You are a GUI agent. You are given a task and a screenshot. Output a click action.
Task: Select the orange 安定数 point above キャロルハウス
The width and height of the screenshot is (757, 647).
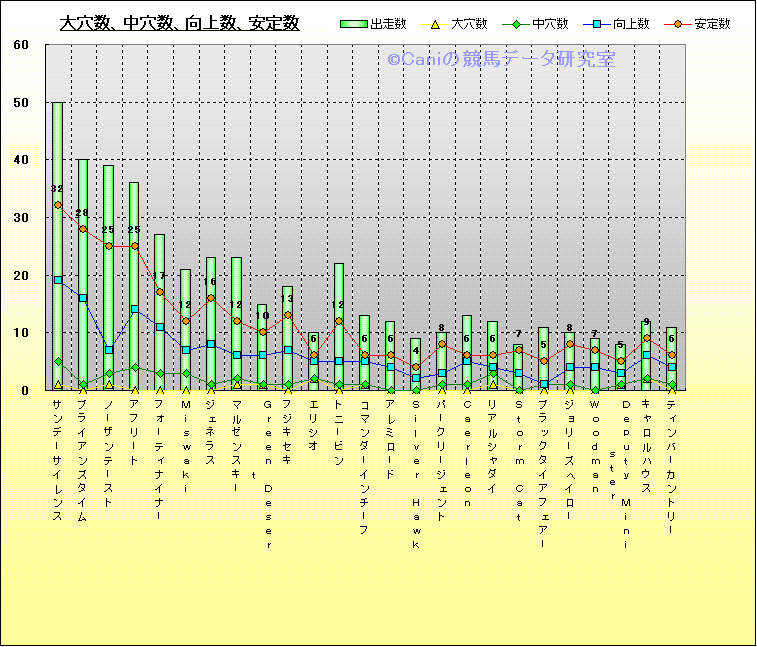point(647,338)
